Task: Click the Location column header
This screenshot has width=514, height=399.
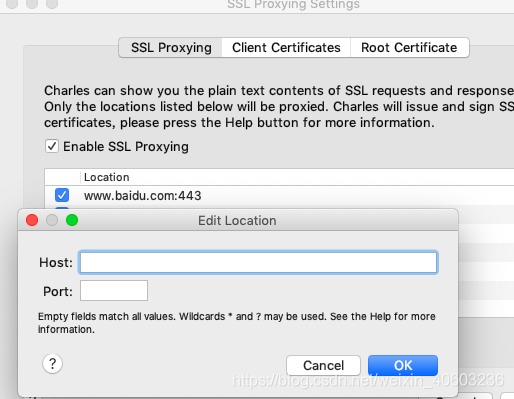Action: pos(297,177)
